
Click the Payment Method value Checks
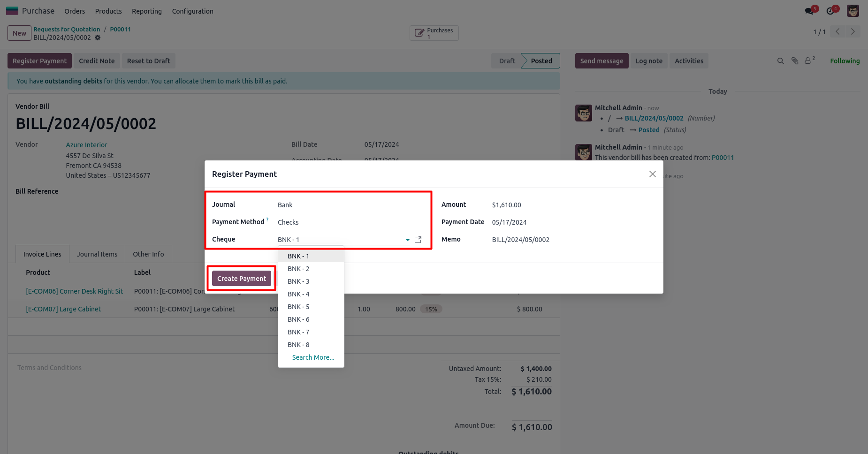288,222
